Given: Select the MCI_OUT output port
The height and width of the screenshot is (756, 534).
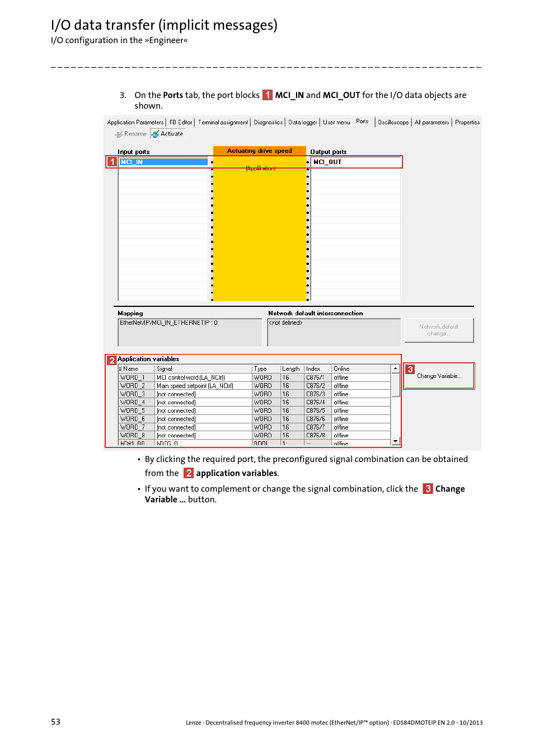Looking at the screenshot, I should pos(356,162).
